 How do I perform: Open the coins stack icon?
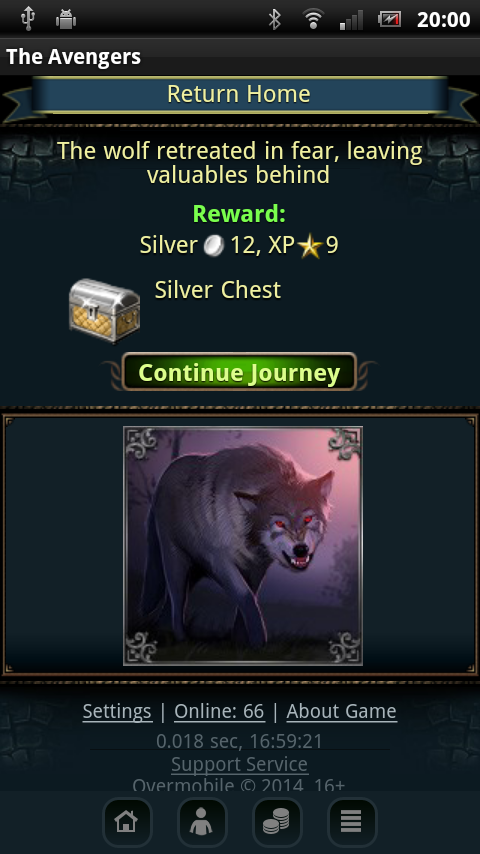(x=277, y=822)
